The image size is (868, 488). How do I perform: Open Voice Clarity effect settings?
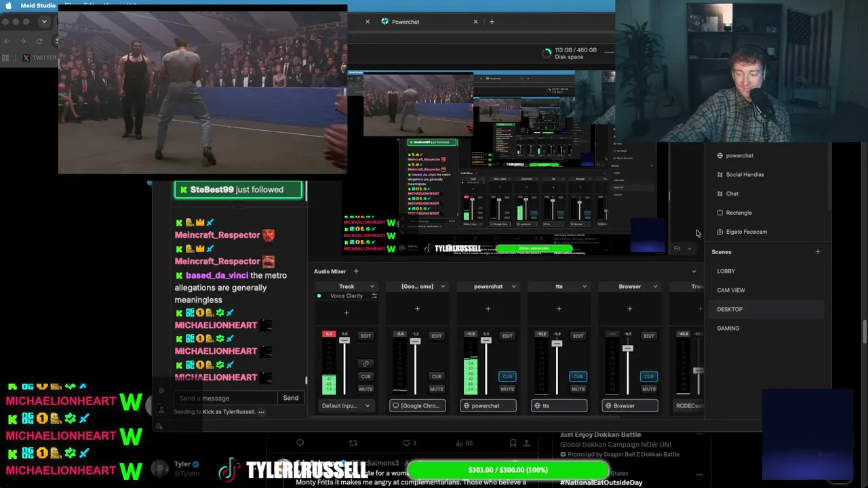coord(374,296)
